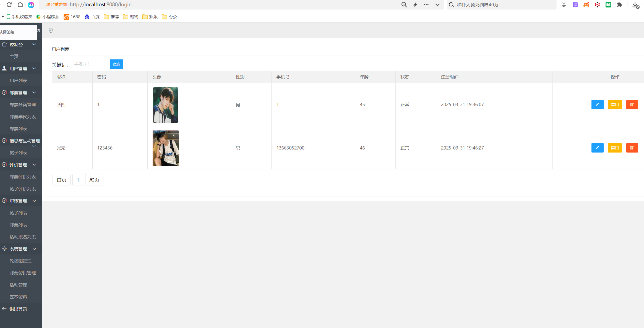
Task: Click the edit pencil icon for 张四
Action: point(597,105)
